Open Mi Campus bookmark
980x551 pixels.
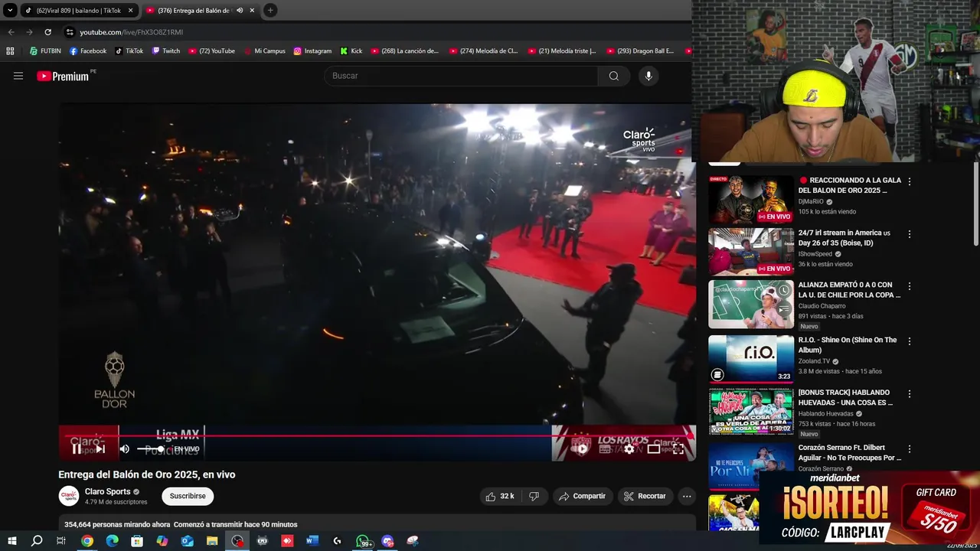coord(264,51)
